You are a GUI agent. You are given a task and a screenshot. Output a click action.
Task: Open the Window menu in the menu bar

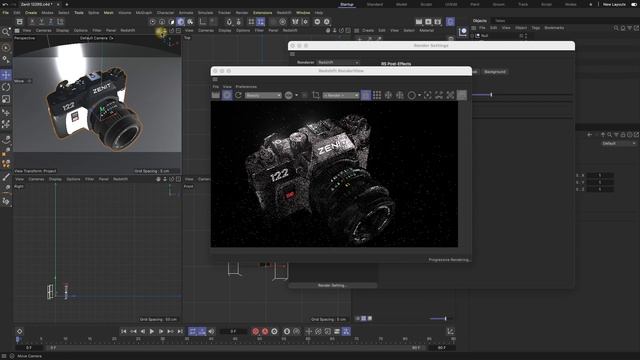click(x=303, y=13)
